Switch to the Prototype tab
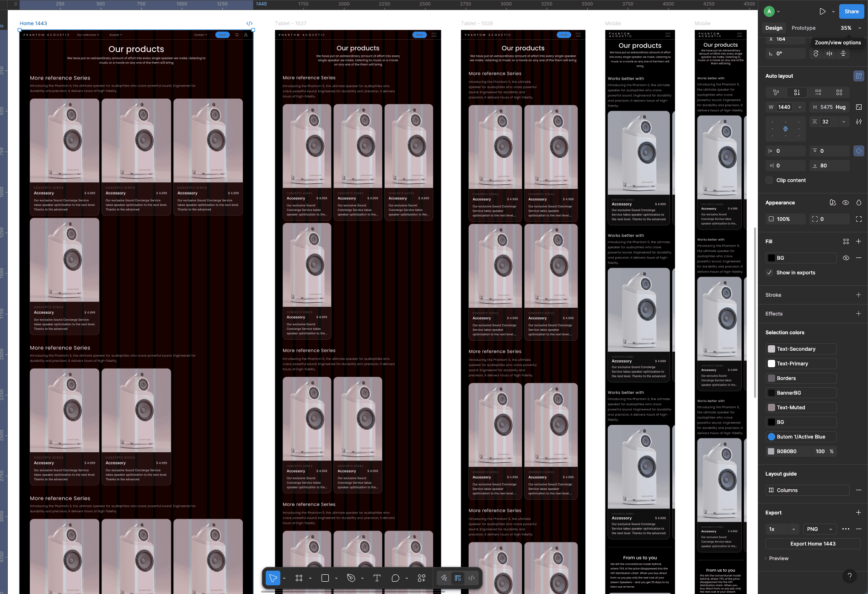Screen dimensions: 868x594 coord(804,28)
